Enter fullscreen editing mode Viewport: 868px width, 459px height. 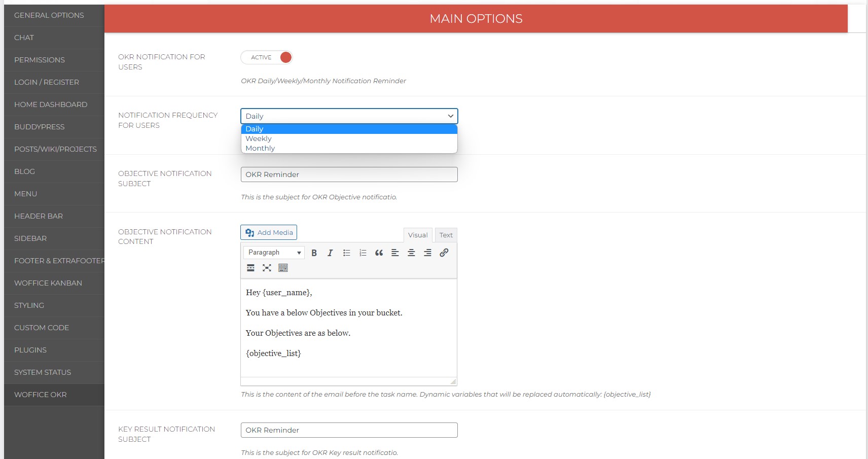tap(267, 268)
